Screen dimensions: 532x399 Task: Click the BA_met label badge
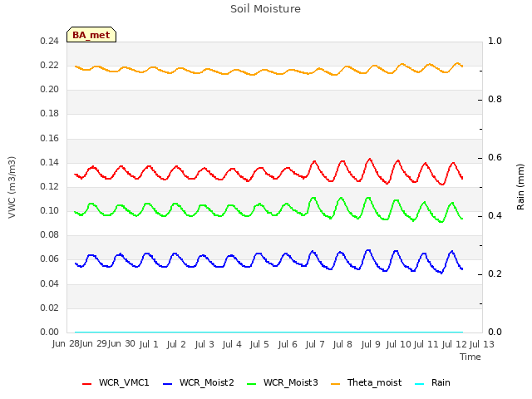tap(91, 35)
